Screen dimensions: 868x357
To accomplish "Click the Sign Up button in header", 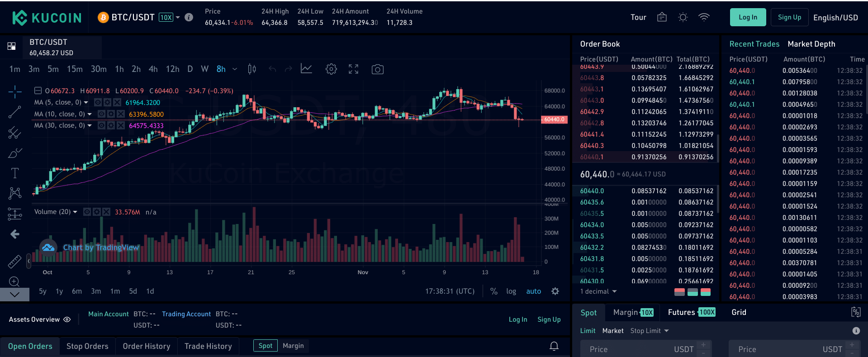I will [789, 17].
